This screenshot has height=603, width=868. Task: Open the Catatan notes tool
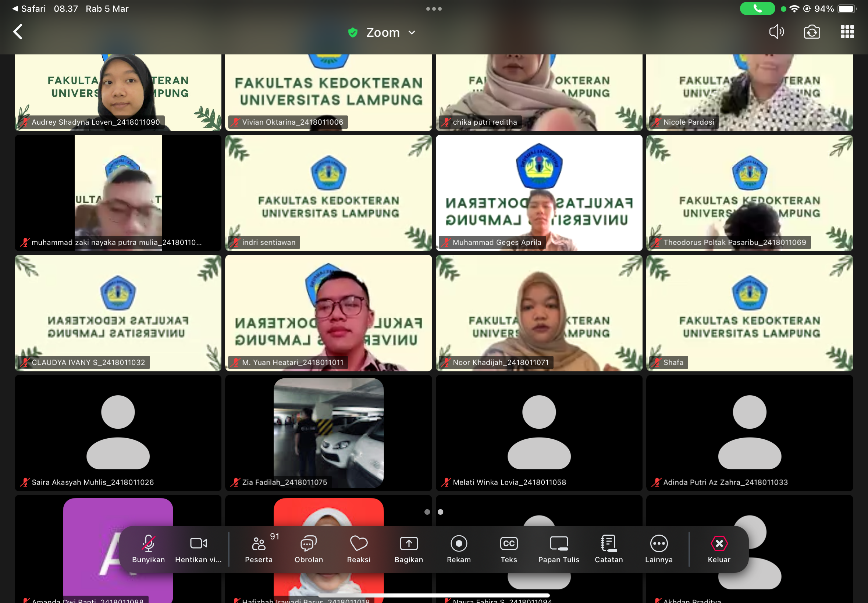(608, 549)
